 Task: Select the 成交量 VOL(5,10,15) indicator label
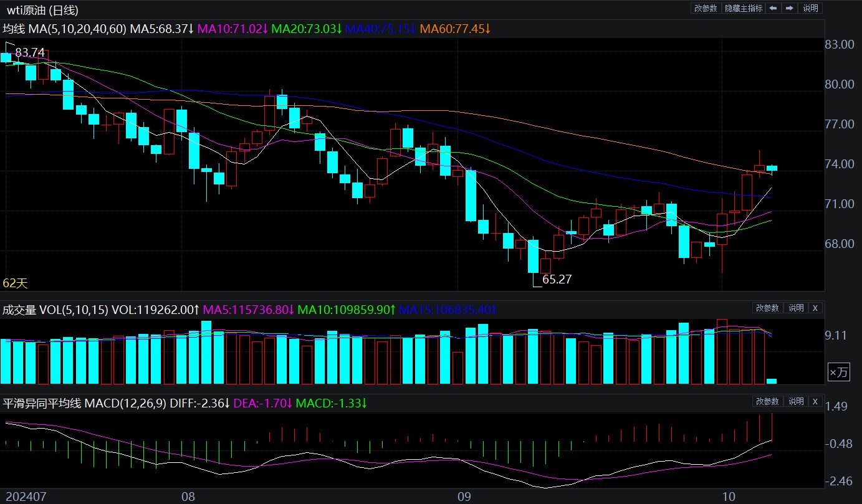point(55,310)
